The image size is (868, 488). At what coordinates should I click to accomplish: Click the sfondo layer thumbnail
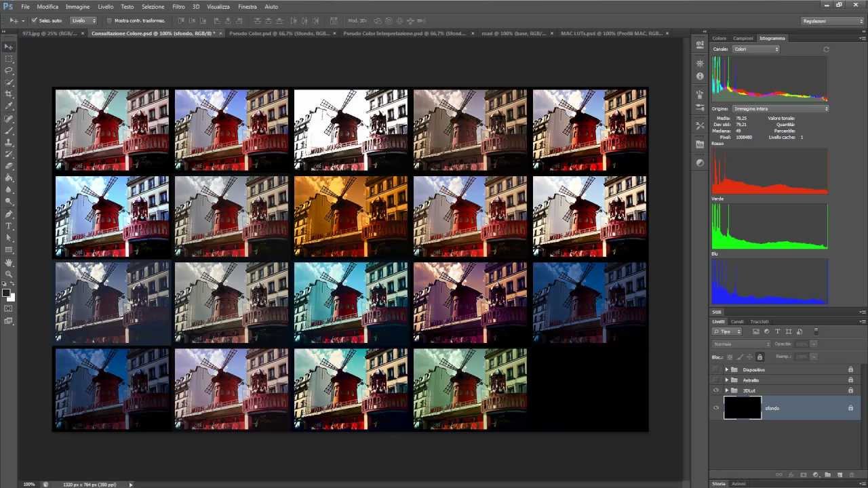(x=743, y=408)
